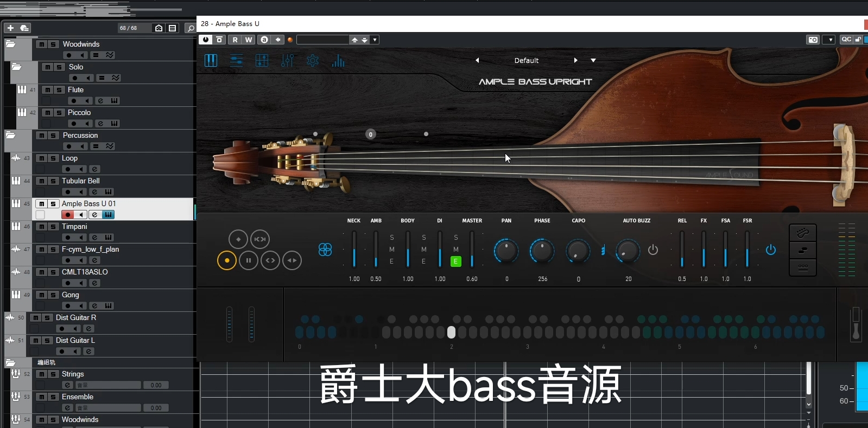Viewport: 868px width, 428px height.
Task: Click the yellow record round button
Action: click(227, 260)
